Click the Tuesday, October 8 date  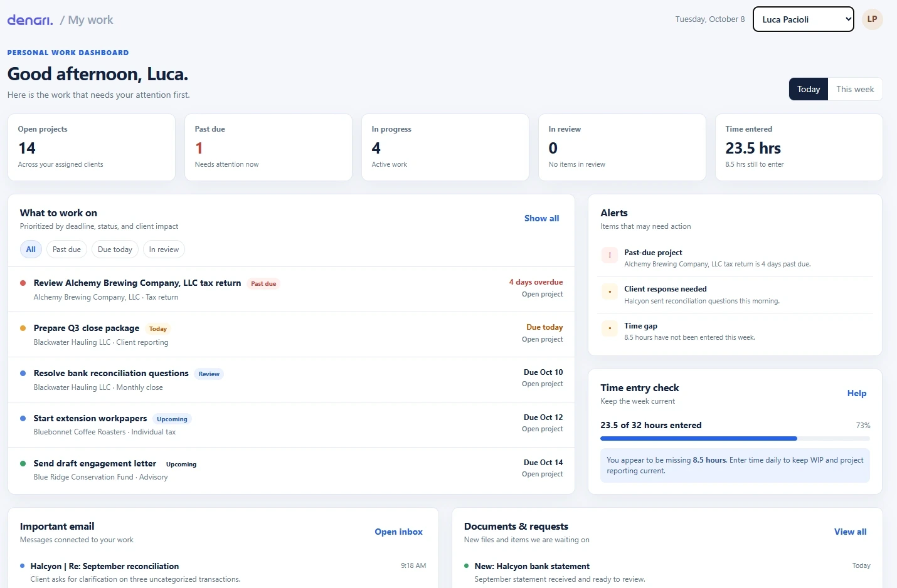click(x=710, y=19)
